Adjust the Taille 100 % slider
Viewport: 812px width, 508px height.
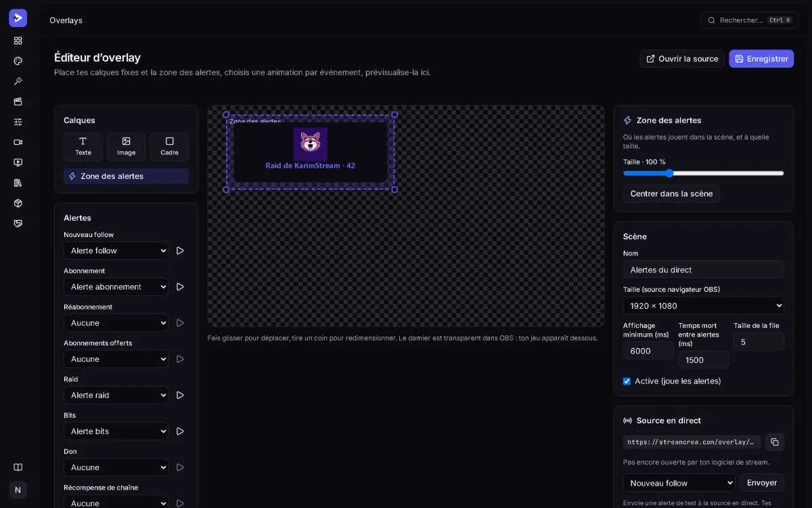click(704, 173)
